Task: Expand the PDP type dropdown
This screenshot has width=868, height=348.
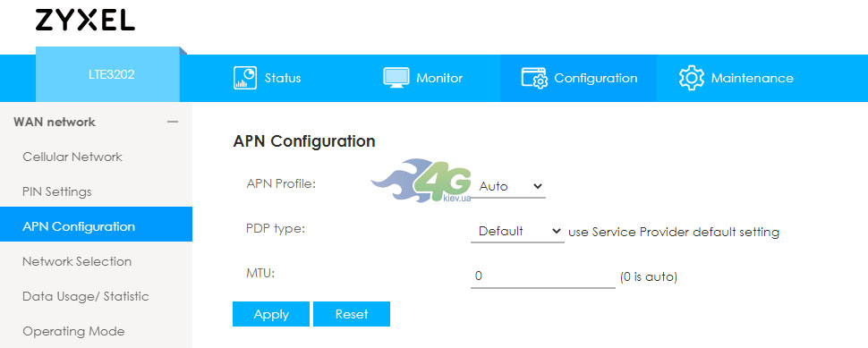Action: 517,232
